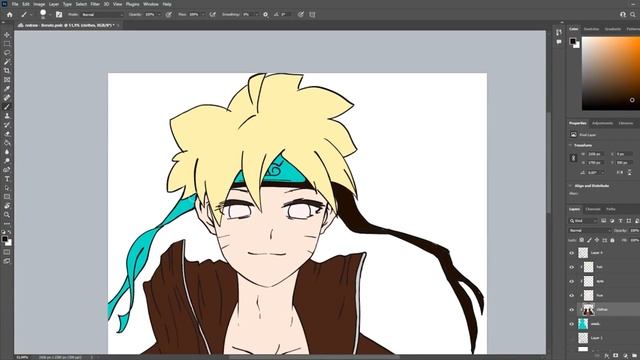Switch to the Adjustments tab
Screen dimensions: 640x360
tap(602, 123)
